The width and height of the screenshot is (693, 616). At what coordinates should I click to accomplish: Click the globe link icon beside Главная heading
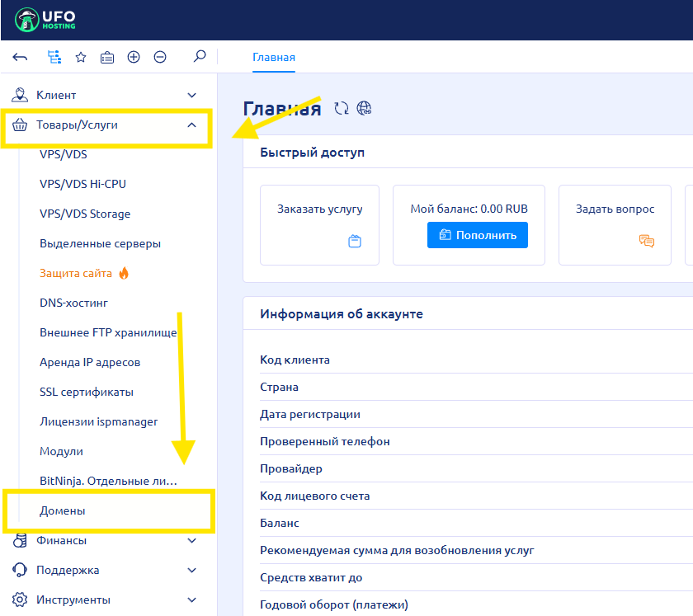pos(364,108)
